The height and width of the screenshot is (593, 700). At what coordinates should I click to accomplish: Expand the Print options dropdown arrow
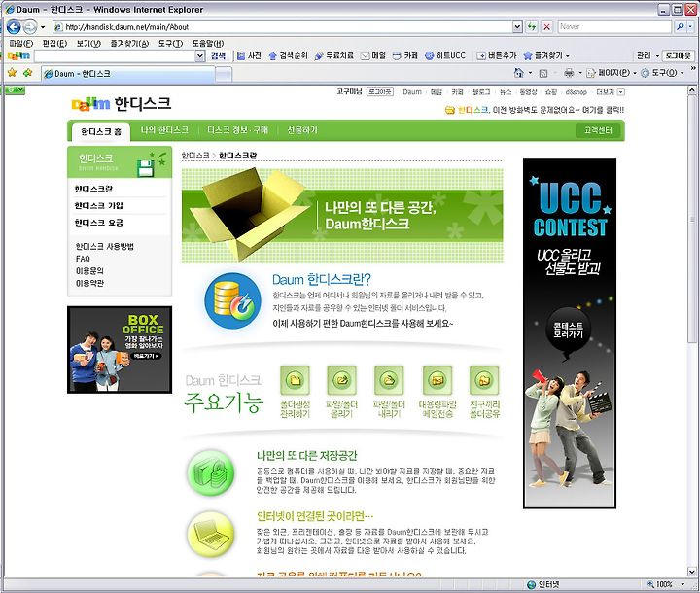(580, 73)
